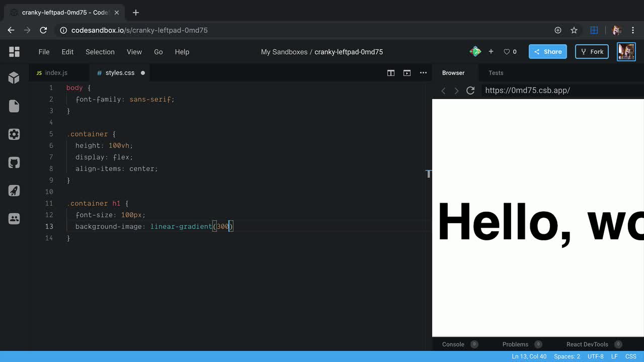Select the index.js editor tab

coord(56,72)
